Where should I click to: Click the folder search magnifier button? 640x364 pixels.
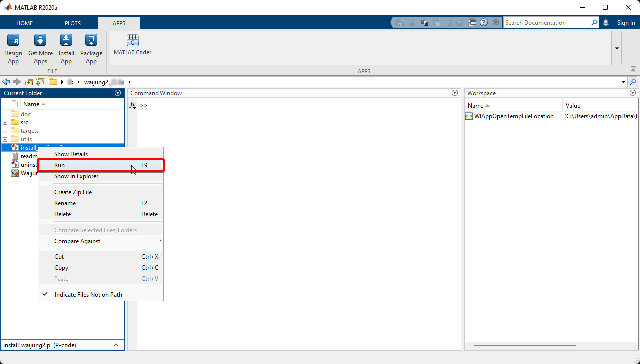pos(633,82)
